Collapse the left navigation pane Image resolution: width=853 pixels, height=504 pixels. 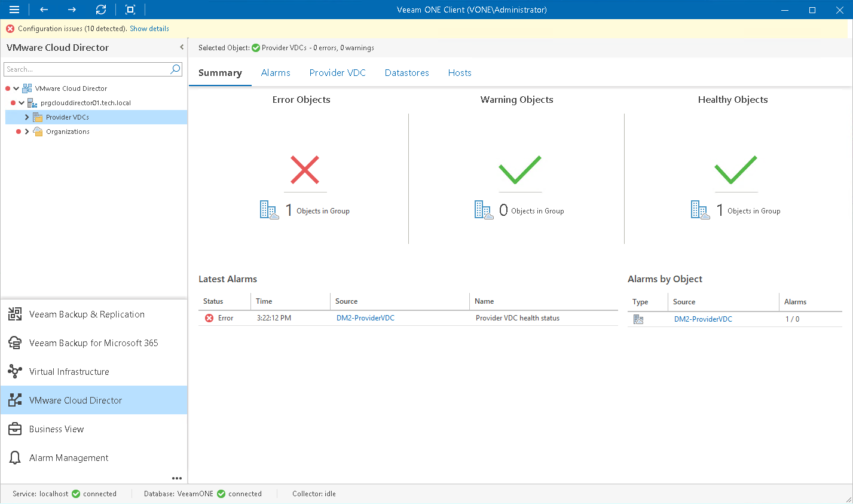click(182, 47)
